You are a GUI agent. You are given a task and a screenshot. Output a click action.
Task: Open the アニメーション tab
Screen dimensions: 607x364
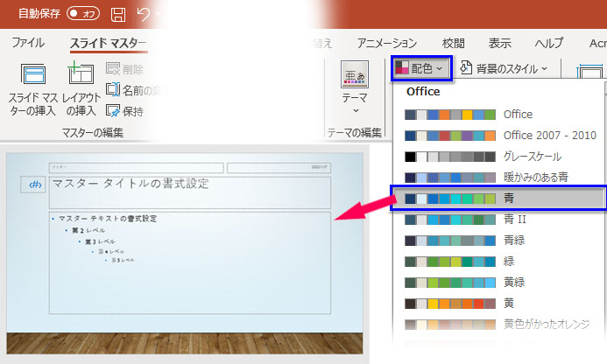click(x=387, y=43)
